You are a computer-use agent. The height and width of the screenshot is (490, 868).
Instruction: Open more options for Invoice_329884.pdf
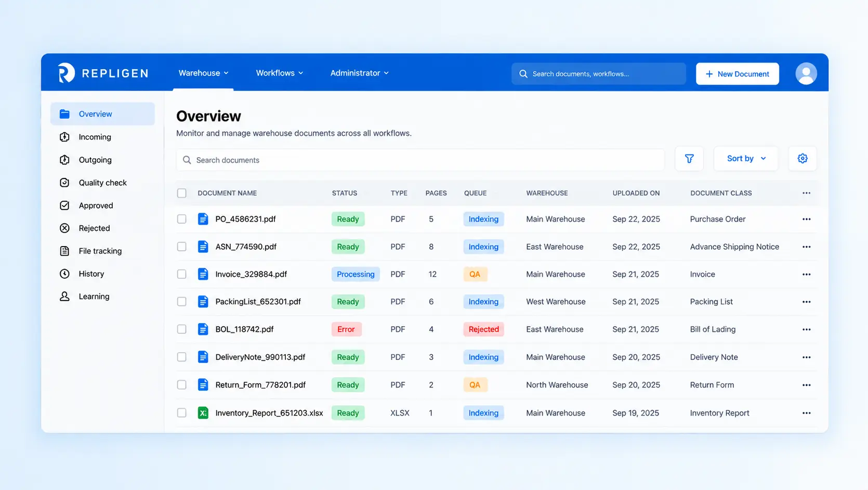click(806, 274)
